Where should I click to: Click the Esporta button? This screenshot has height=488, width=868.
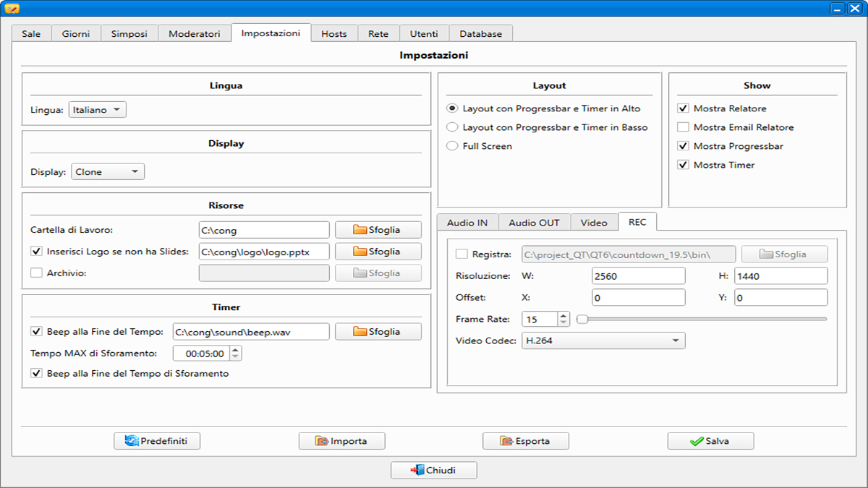pyautogui.click(x=526, y=441)
